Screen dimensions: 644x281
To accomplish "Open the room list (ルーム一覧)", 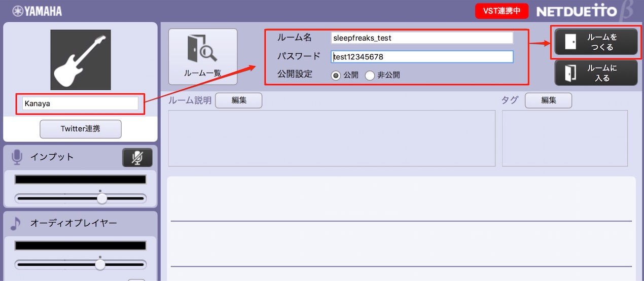I will pos(203,56).
